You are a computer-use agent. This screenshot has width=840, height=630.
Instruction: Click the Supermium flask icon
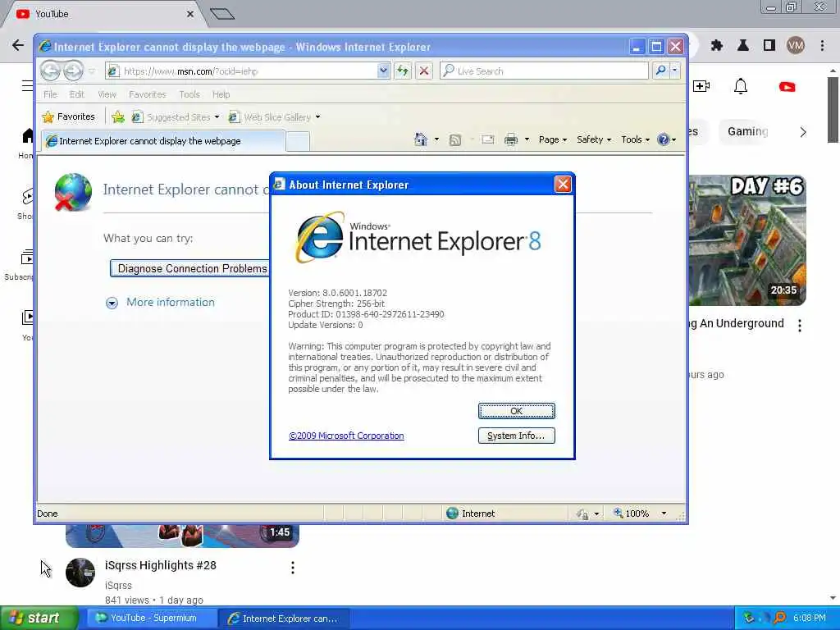pyautogui.click(x=743, y=46)
